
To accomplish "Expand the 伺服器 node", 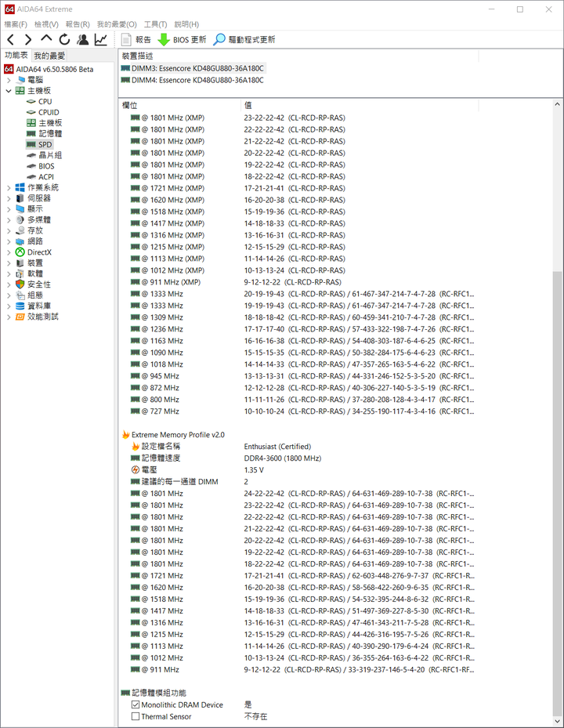I will [9, 198].
